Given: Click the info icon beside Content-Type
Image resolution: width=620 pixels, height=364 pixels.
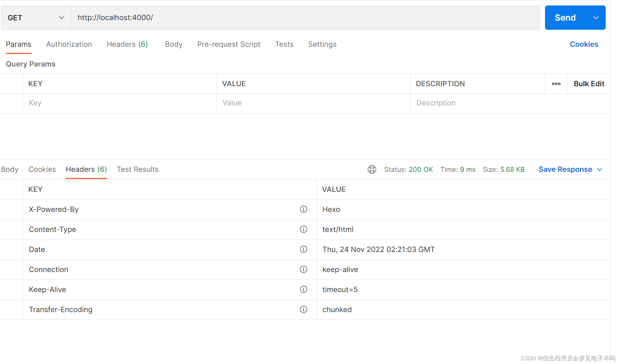Looking at the screenshot, I should [x=303, y=229].
